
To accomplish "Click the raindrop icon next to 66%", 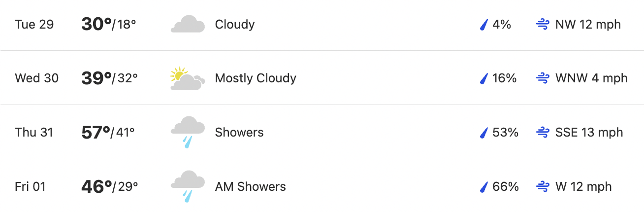I will 483,187.
